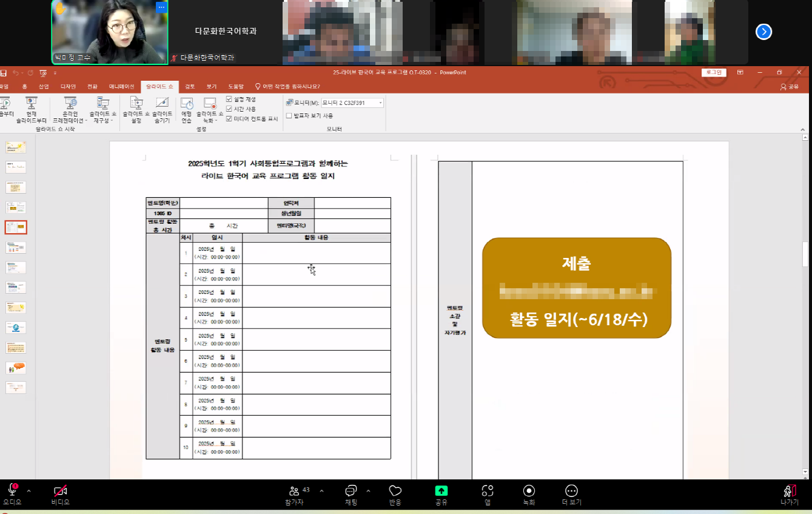
Task: Click Zoom 공유 share screen icon
Action: pyautogui.click(x=441, y=495)
